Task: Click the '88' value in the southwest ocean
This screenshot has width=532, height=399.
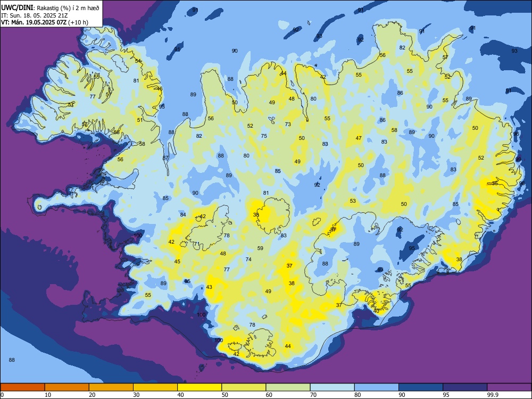Action: tap(12, 360)
